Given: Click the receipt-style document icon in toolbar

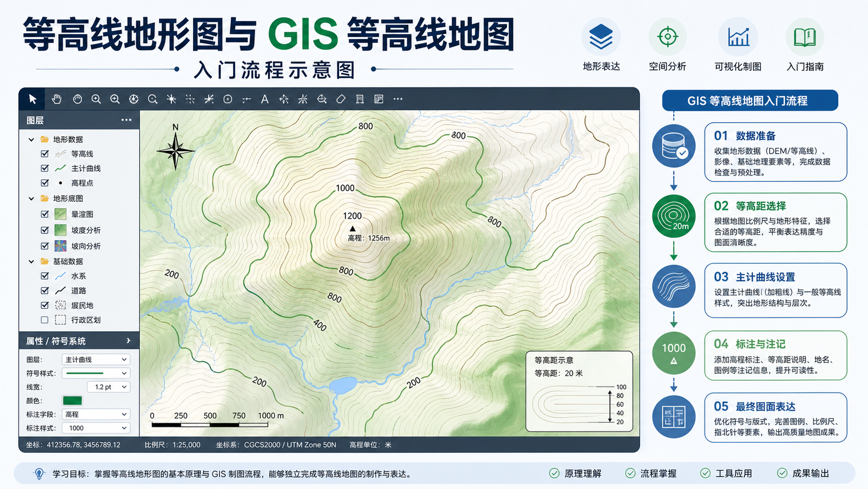Looking at the screenshot, I should point(360,99).
